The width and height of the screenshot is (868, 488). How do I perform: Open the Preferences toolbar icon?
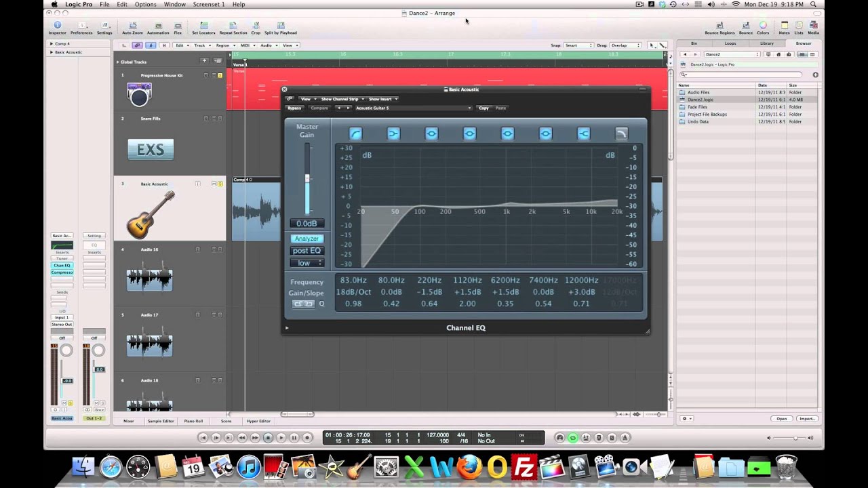(81, 27)
